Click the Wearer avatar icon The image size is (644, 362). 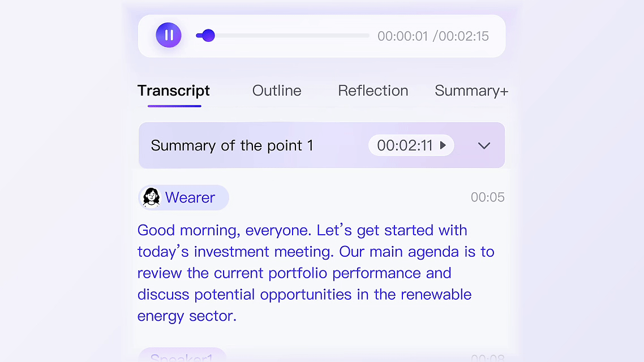click(x=151, y=197)
